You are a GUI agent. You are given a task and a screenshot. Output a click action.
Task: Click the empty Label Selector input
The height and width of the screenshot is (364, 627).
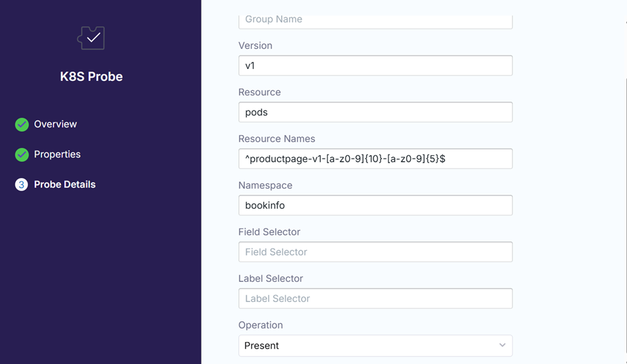click(375, 298)
